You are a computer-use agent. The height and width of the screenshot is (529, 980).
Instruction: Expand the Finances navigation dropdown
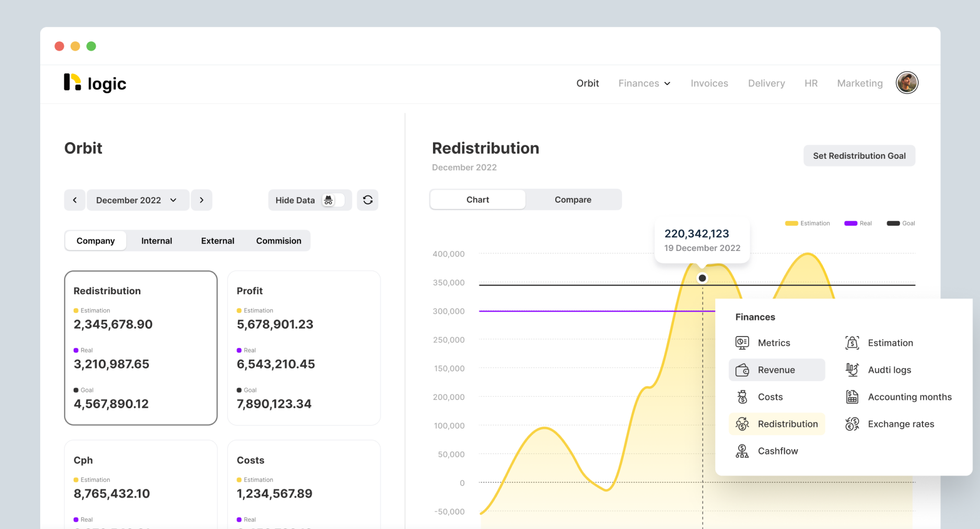tap(644, 83)
